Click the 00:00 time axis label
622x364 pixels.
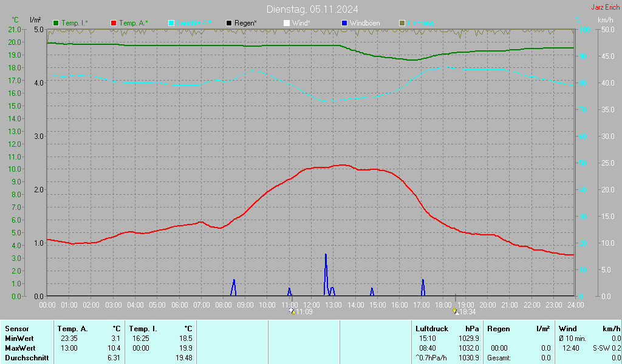(47, 305)
